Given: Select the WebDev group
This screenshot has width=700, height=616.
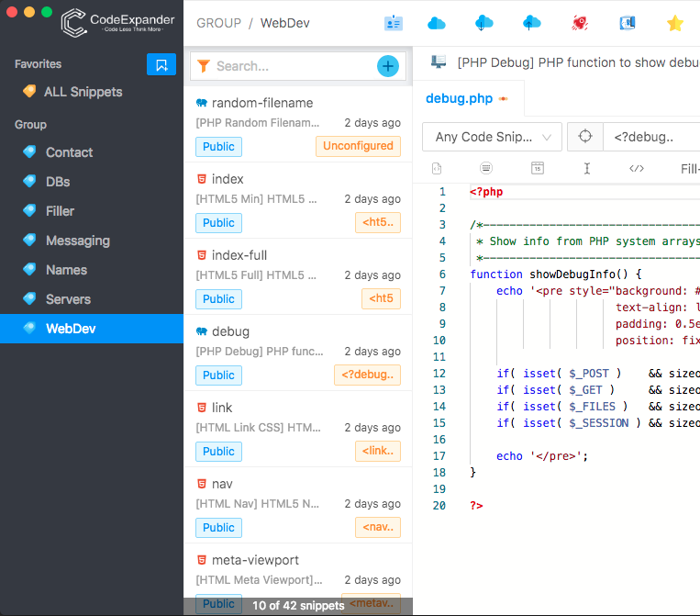Looking at the screenshot, I should click(92, 329).
